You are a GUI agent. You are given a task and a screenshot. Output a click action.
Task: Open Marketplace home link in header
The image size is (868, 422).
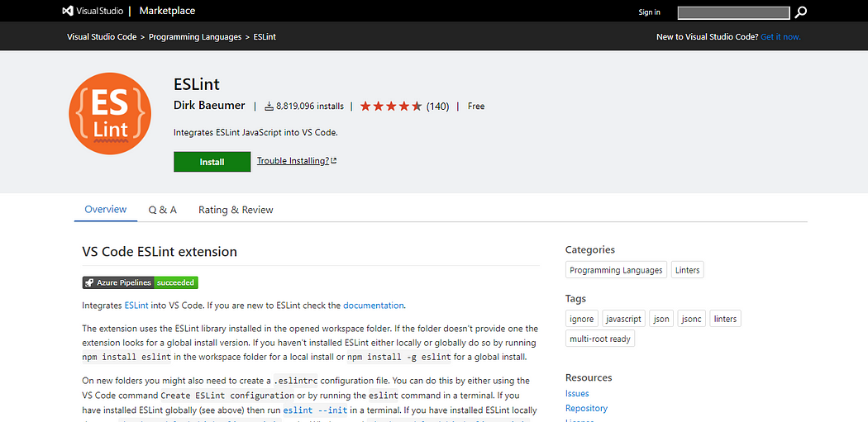click(167, 11)
